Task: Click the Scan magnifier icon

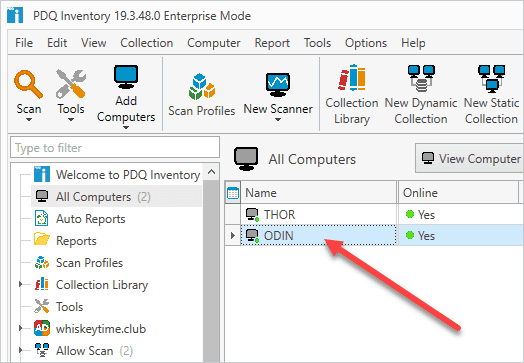Action: click(x=28, y=84)
